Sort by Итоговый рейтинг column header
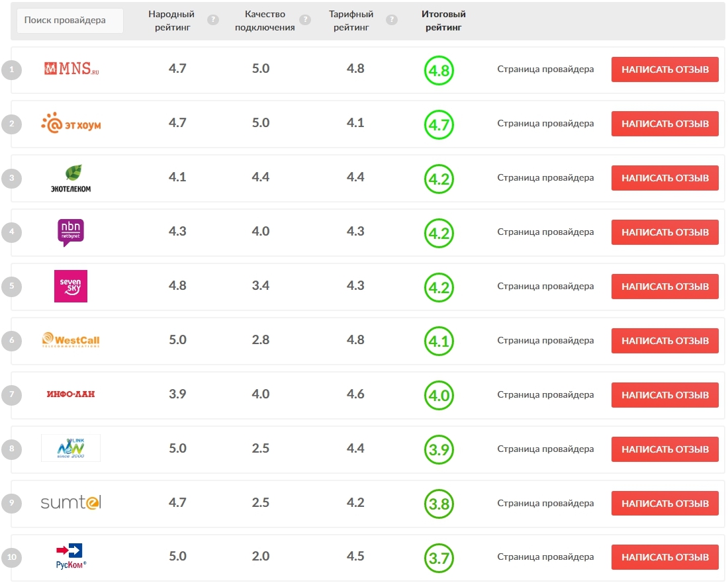The width and height of the screenshot is (728, 583). click(x=443, y=21)
